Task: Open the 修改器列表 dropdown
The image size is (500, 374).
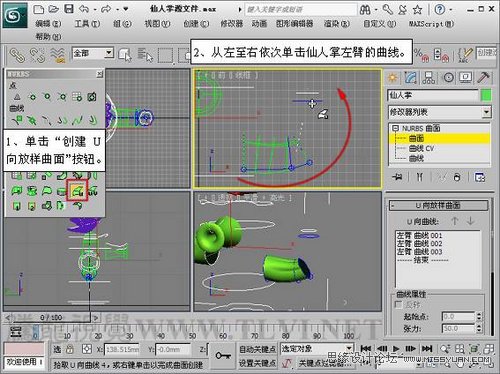Action: tap(487, 112)
